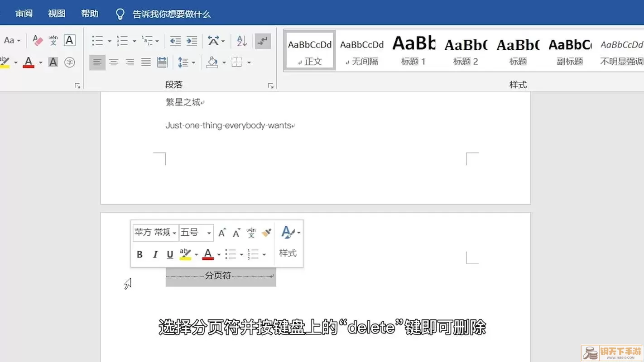
Task: Apply bullet list from the ribbon paragraph group
Action: [97, 41]
